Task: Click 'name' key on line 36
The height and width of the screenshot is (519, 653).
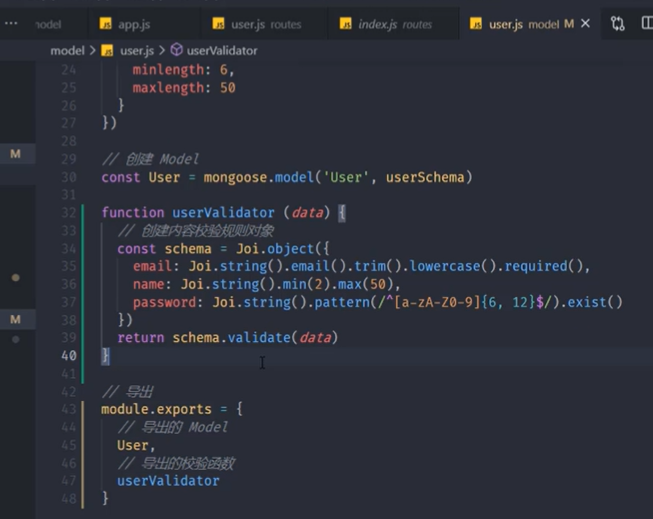Action: tap(148, 284)
